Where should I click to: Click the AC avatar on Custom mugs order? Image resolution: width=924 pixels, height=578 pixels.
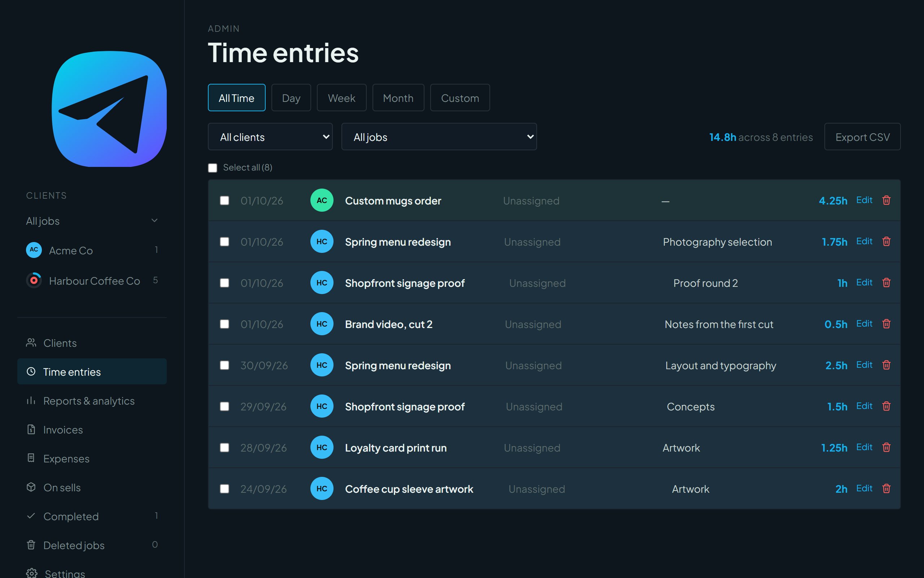coord(322,200)
